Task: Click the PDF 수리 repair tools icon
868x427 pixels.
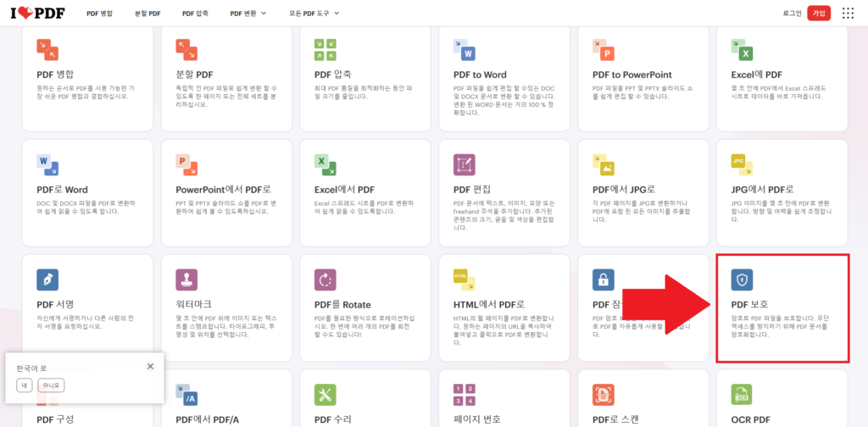Action: 325,395
